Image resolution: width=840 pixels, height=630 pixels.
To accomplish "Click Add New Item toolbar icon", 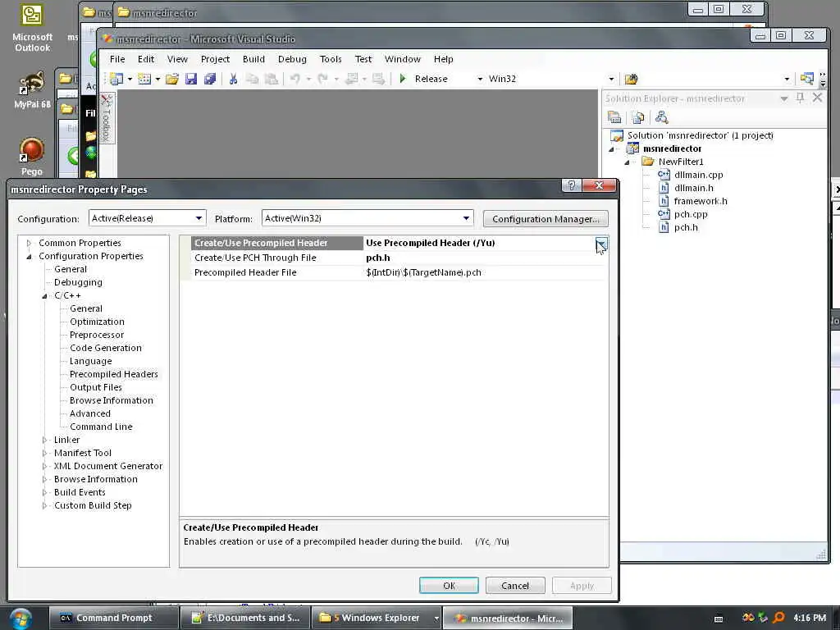I will [x=144, y=79].
